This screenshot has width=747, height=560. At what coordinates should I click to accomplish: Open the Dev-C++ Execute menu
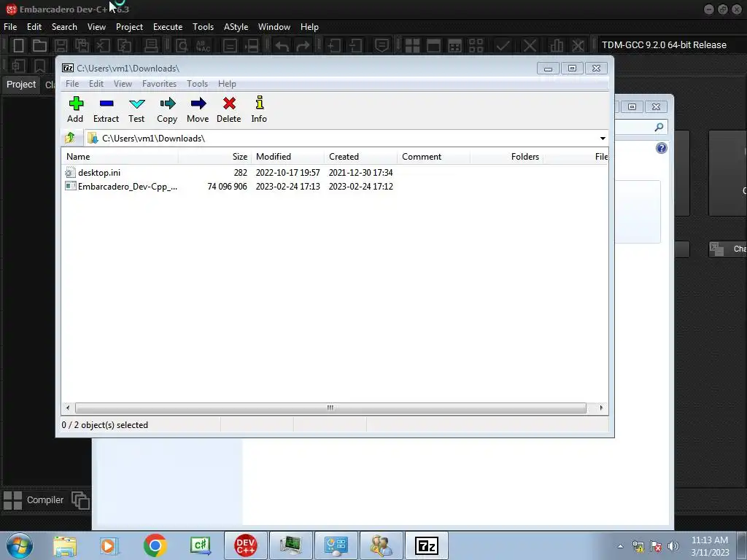pos(168,27)
